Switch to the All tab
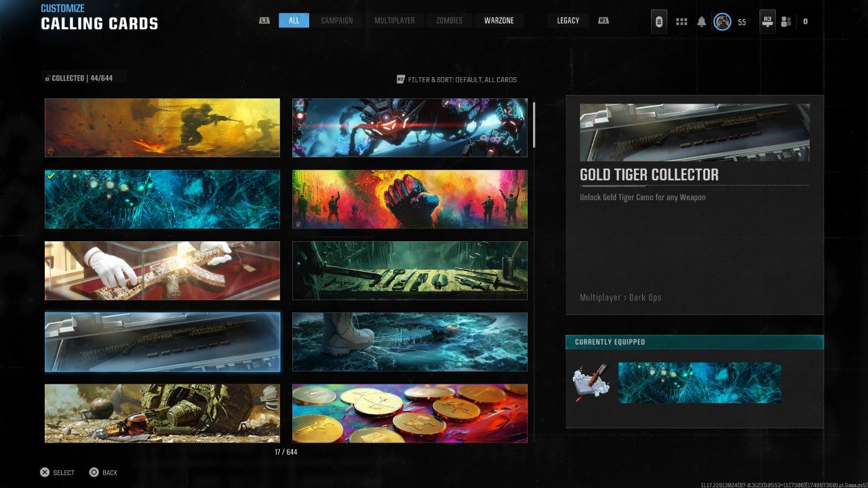 (294, 20)
